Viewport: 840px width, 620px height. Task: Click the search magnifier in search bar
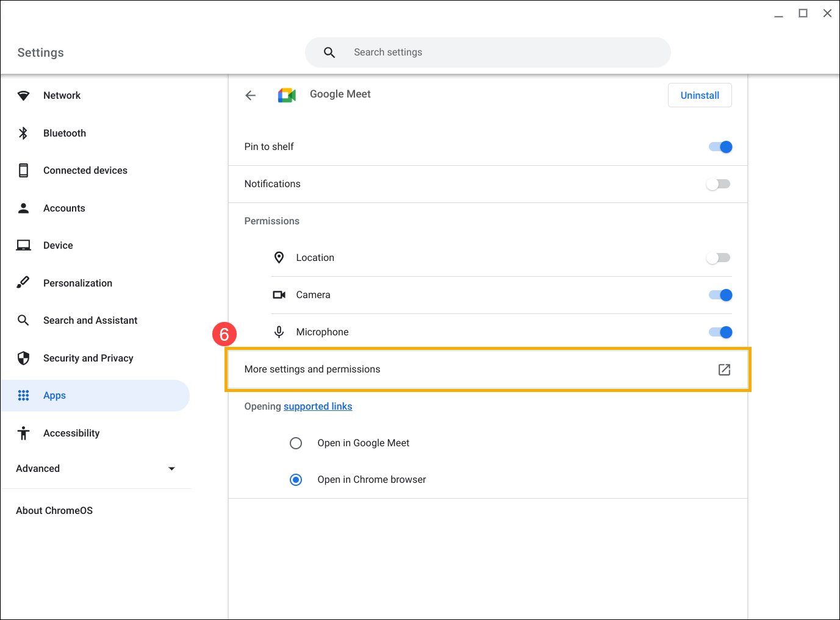click(329, 52)
